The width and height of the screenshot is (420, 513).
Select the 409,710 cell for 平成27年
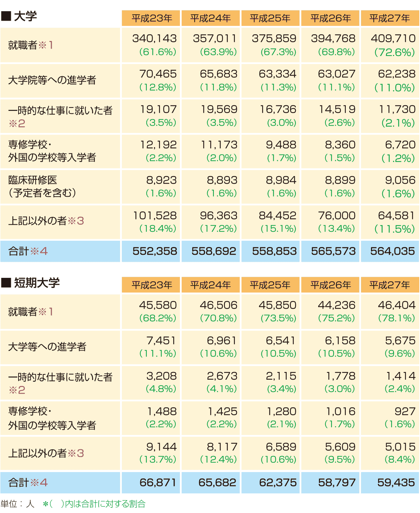393,38
